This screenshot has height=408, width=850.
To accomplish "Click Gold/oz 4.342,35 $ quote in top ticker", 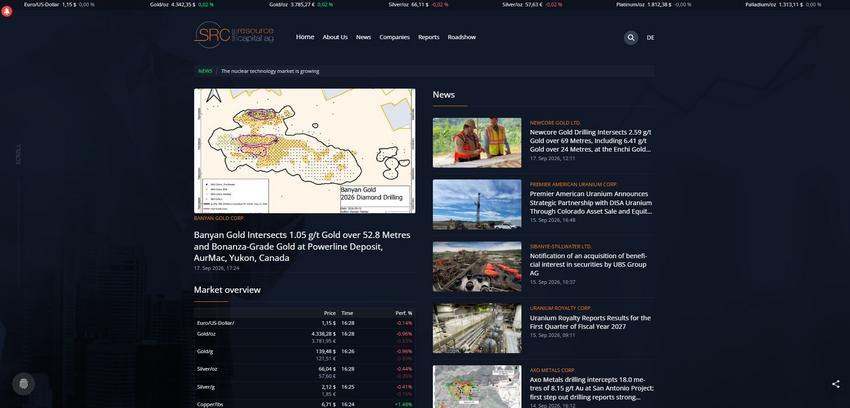I will (x=182, y=4).
